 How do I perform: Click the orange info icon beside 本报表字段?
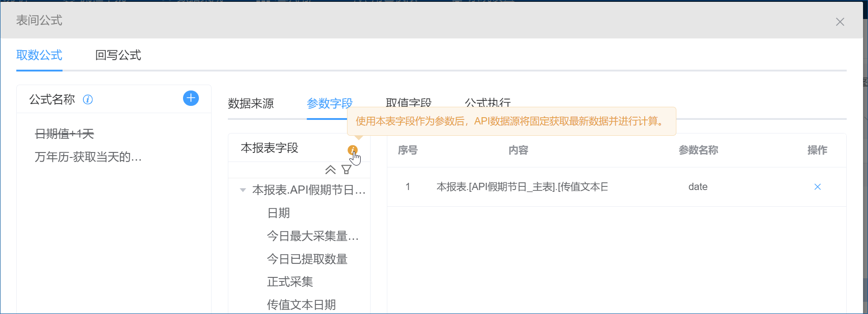[x=352, y=150]
